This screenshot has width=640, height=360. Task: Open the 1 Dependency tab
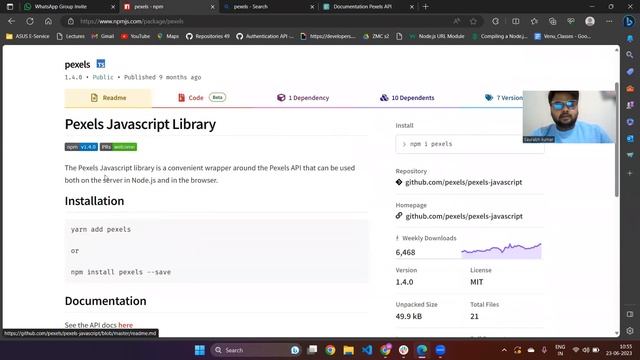pos(303,98)
